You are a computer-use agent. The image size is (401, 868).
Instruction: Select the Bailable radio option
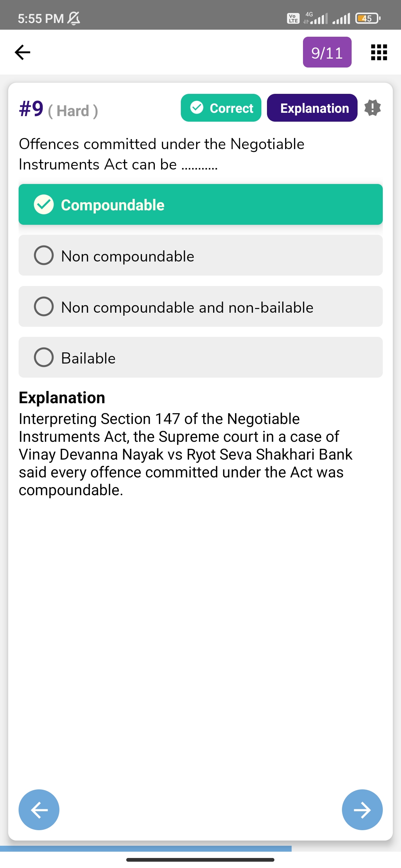pos(200,357)
